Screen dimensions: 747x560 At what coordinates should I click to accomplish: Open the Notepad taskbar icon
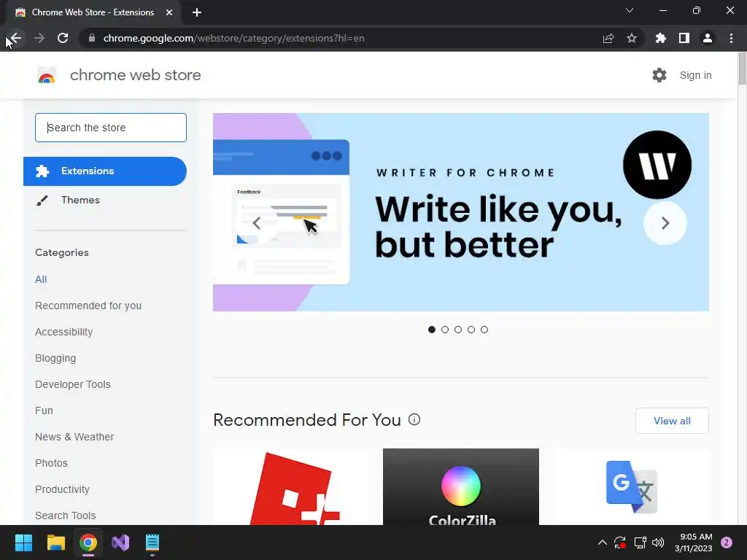click(152, 542)
